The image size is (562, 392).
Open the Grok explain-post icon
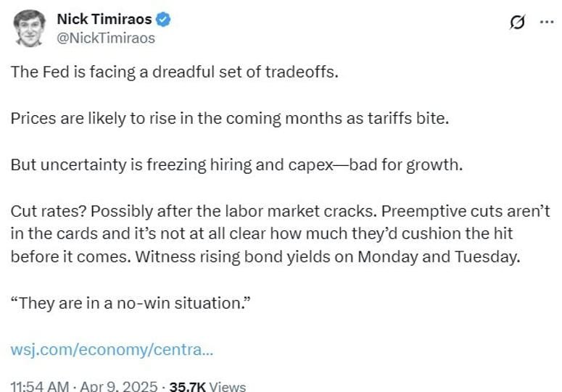coord(517,22)
